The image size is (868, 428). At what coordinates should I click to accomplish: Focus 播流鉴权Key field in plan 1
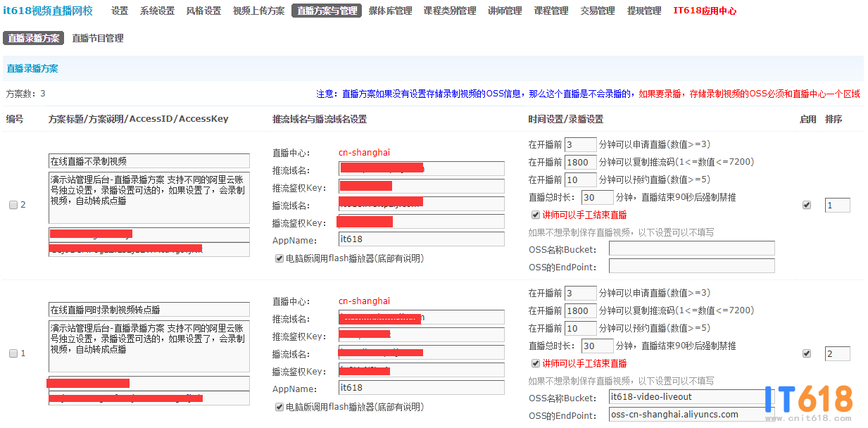pos(422,370)
